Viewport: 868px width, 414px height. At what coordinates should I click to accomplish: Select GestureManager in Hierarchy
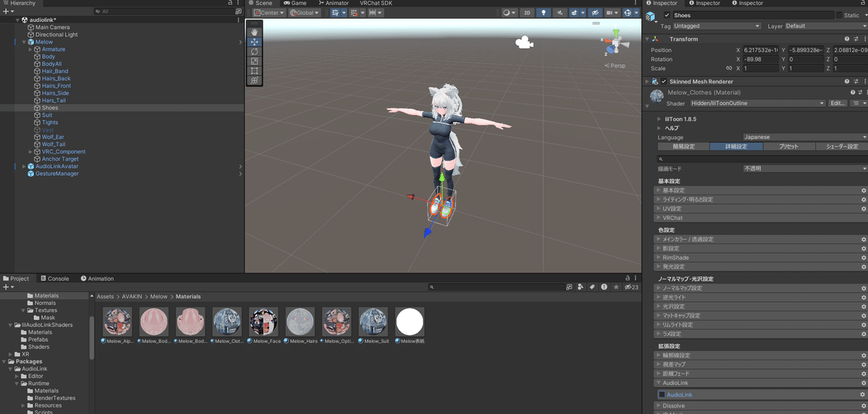point(56,174)
